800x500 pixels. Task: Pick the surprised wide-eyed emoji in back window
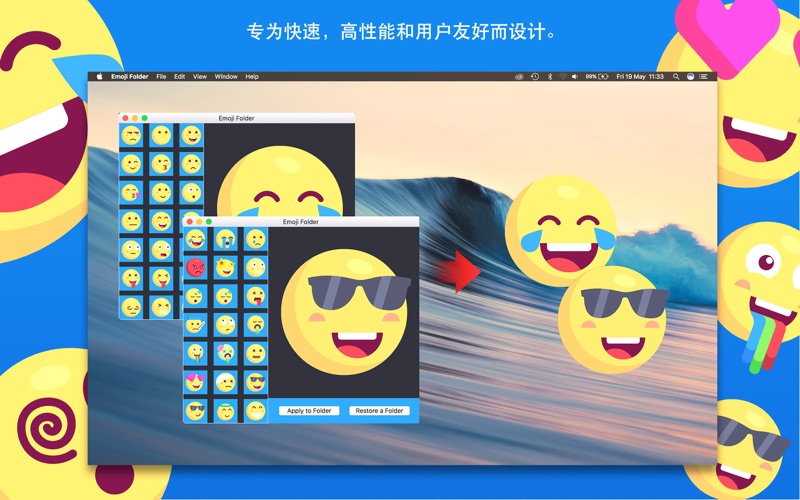point(191,192)
